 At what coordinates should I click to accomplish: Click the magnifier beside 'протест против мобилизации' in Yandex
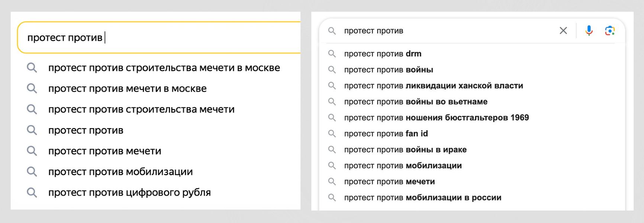coord(32,172)
